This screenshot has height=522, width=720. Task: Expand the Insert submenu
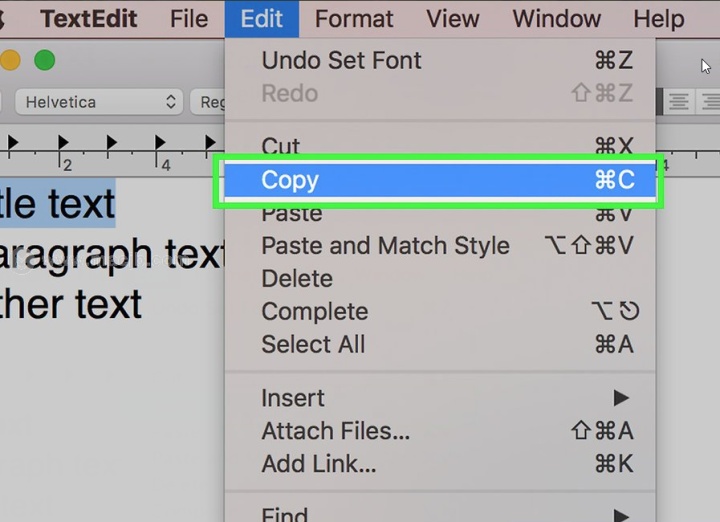point(440,398)
